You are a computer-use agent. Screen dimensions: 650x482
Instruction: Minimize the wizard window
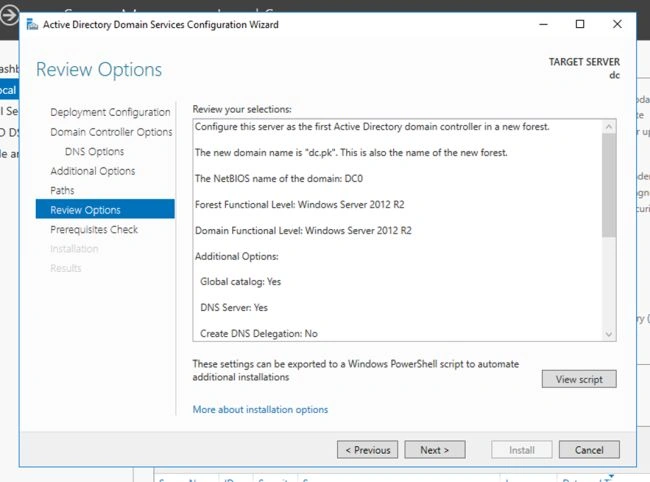(x=543, y=24)
